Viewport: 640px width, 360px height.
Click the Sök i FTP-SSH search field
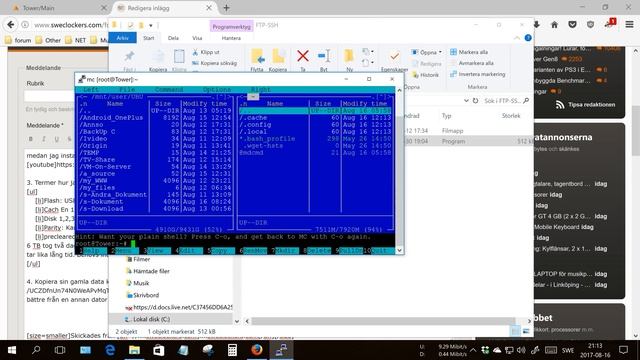click(506, 100)
